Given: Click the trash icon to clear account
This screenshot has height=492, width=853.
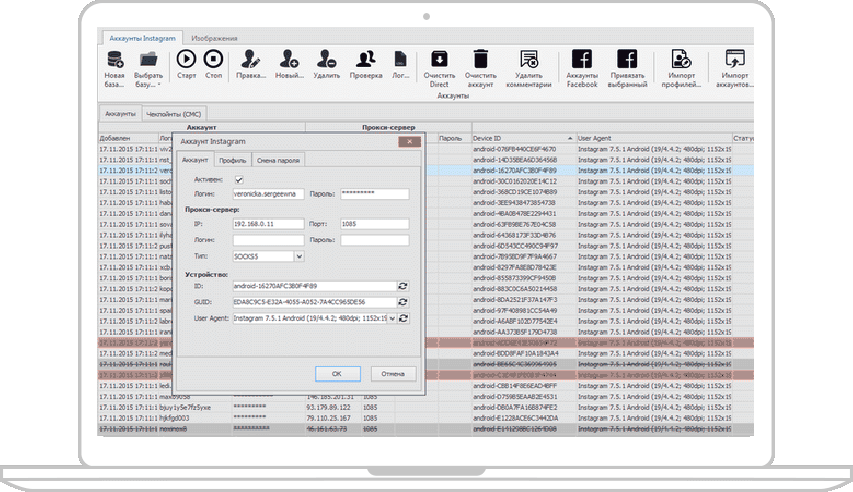Looking at the screenshot, I should pyautogui.click(x=480, y=59).
